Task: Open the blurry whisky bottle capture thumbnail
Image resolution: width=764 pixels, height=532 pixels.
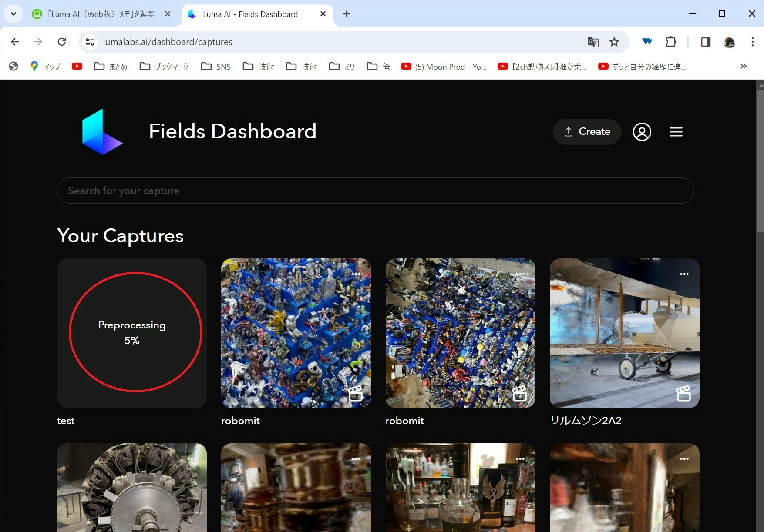Action: (x=296, y=488)
